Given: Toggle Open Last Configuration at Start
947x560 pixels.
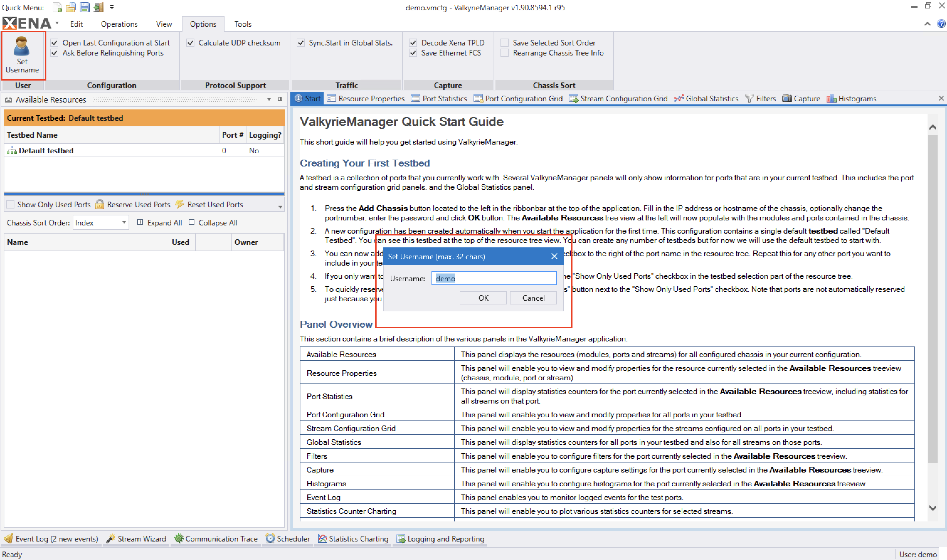Looking at the screenshot, I should pyautogui.click(x=54, y=43).
